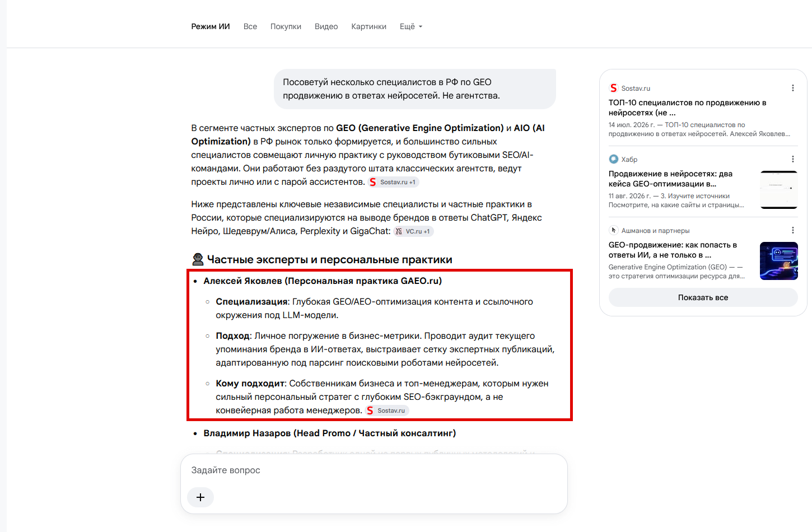Click the Специализация bullet label
The height and width of the screenshot is (532, 812).
coord(251,301)
